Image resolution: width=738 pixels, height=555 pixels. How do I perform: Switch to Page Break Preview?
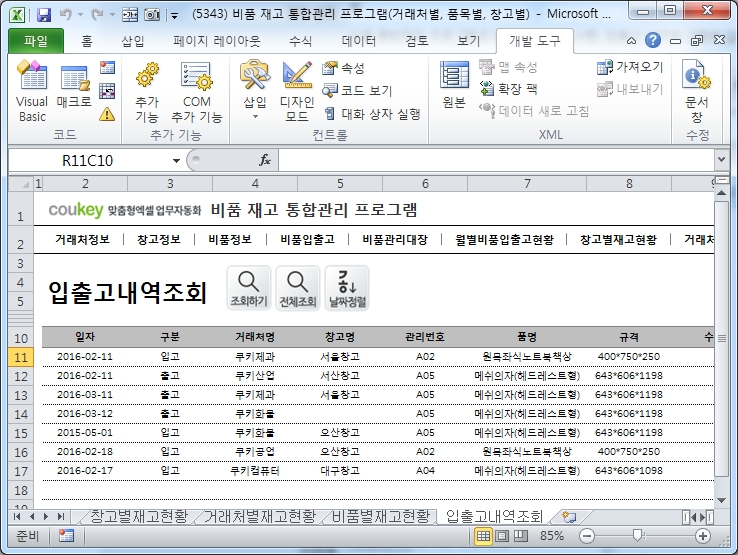(x=520, y=536)
